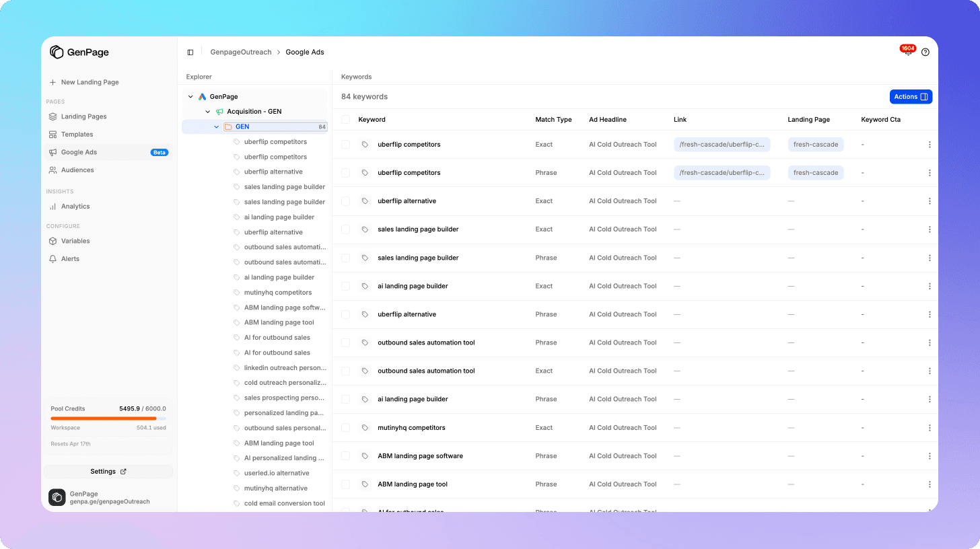Click the Variables cube icon
The image size is (980, 549).
click(x=53, y=241)
